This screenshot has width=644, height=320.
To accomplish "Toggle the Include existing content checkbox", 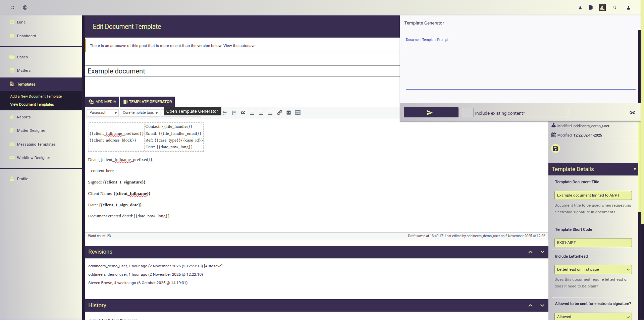I will 467,113.
